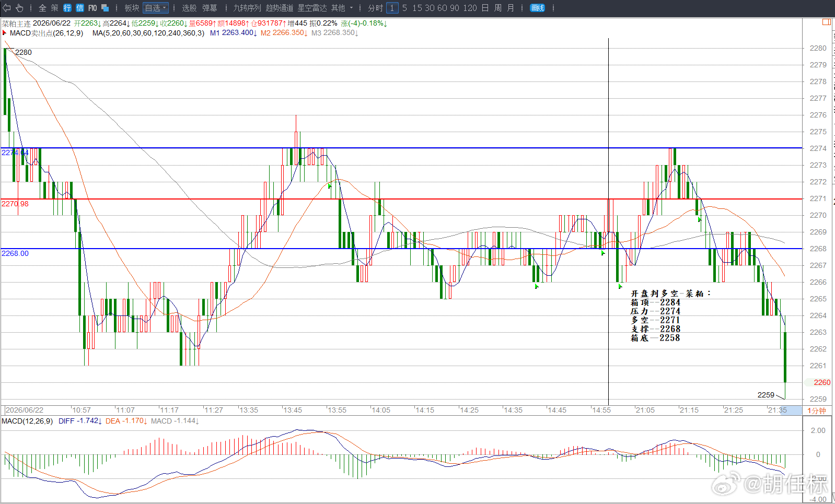Screen dimensions: 835x504
Task: Toggle the orange side panel icon
Action: 827,22
